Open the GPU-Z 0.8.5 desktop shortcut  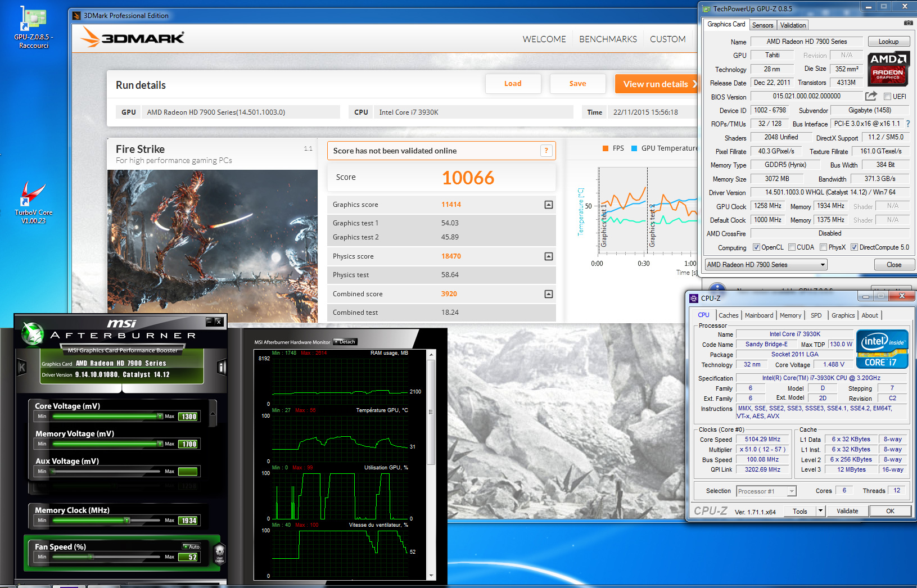tap(33, 27)
